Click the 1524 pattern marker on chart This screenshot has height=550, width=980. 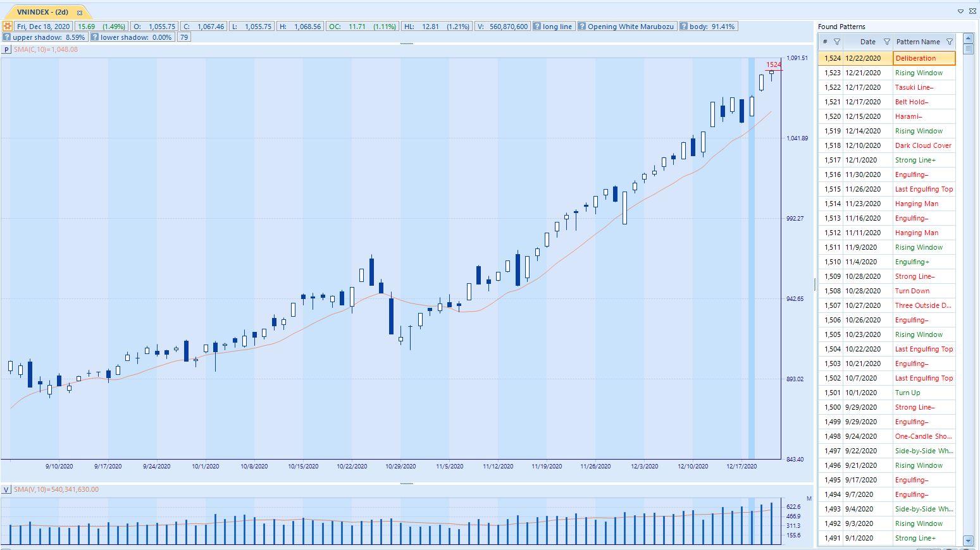click(773, 64)
